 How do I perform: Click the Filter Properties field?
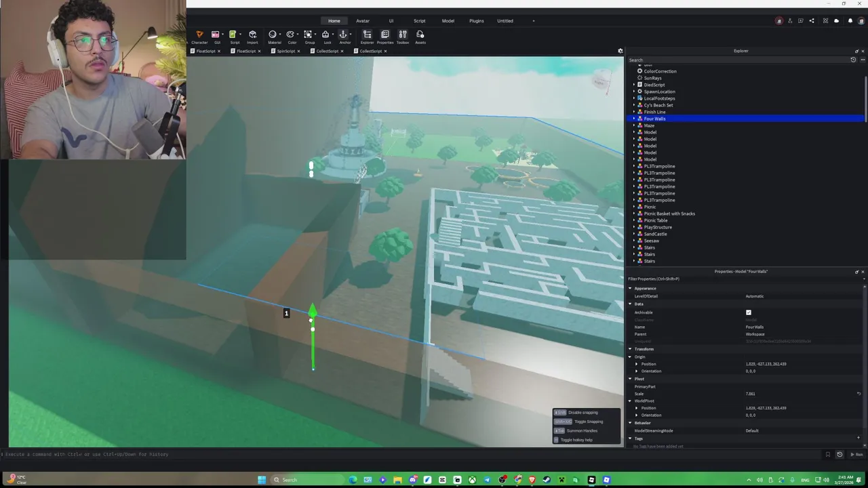(x=745, y=279)
